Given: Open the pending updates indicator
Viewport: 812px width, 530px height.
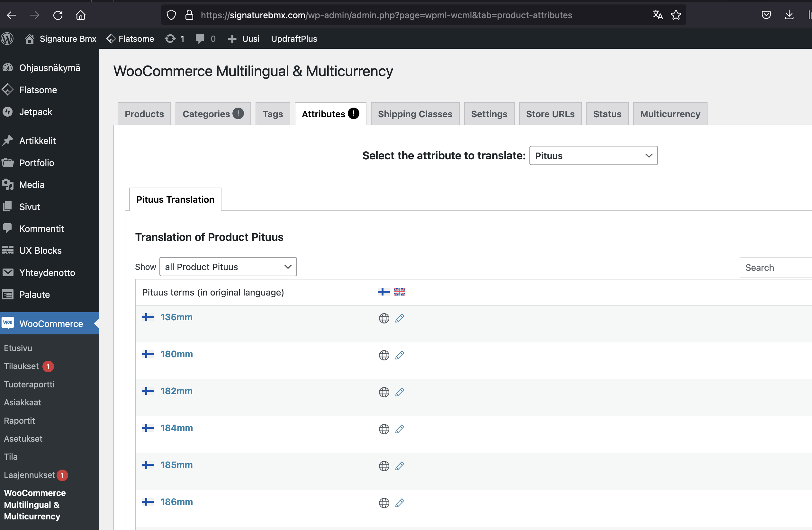Looking at the screenshot, I should 175,39.
